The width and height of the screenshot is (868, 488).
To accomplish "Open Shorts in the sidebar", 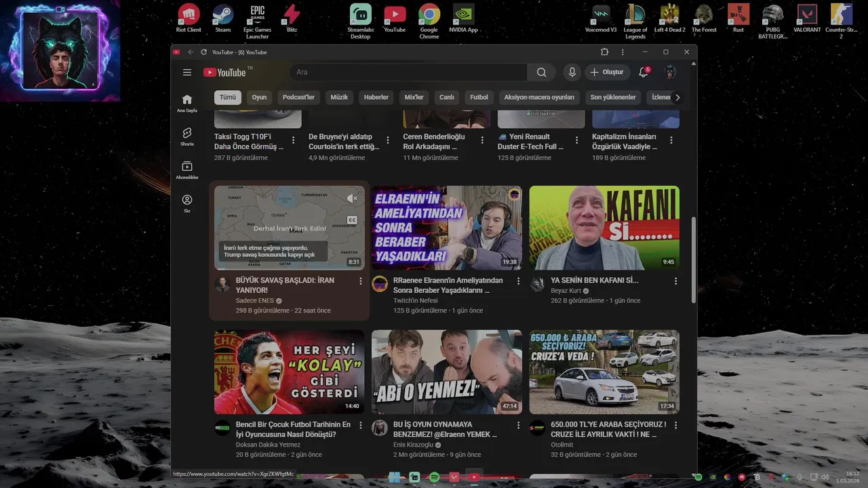I will (x=187, y=136).
